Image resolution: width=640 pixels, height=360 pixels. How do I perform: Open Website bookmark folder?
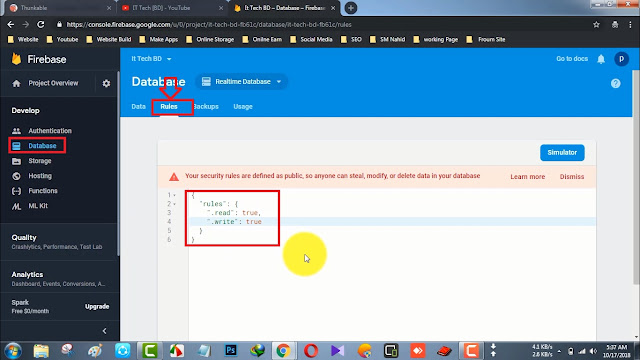[x=23, y=40]
